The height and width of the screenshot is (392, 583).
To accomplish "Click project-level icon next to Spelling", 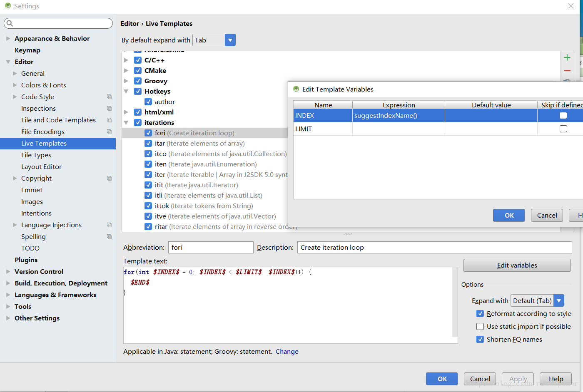I will tap(109, 236).
